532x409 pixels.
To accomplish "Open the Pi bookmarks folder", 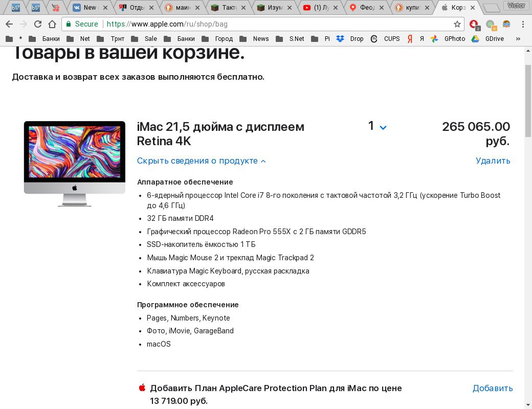I will 321,39.
